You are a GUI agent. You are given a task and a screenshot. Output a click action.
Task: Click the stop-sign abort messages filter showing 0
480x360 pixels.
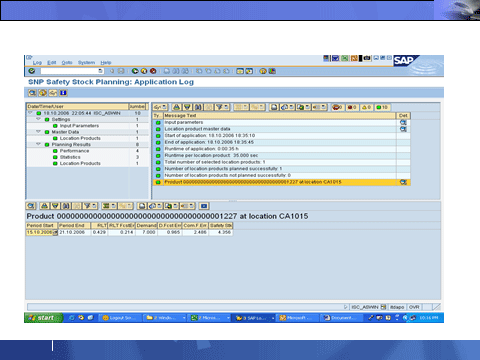point(337,107)
